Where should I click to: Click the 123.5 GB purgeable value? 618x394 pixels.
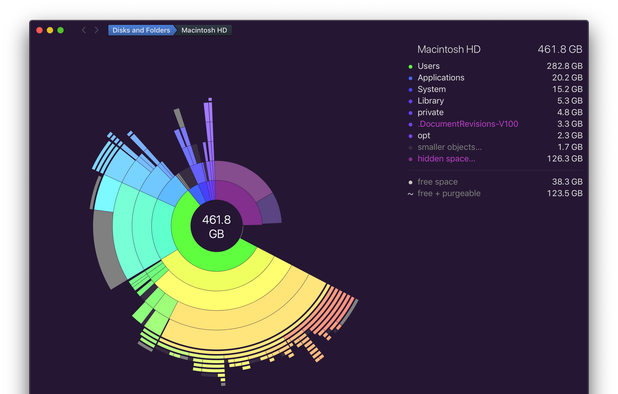click(564, 193)
